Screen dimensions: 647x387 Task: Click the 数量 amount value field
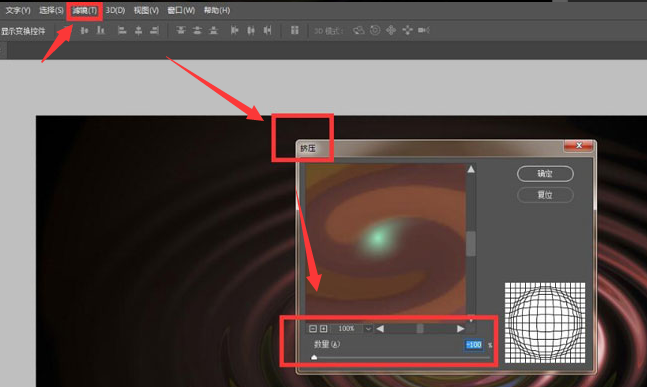[474, 345]
